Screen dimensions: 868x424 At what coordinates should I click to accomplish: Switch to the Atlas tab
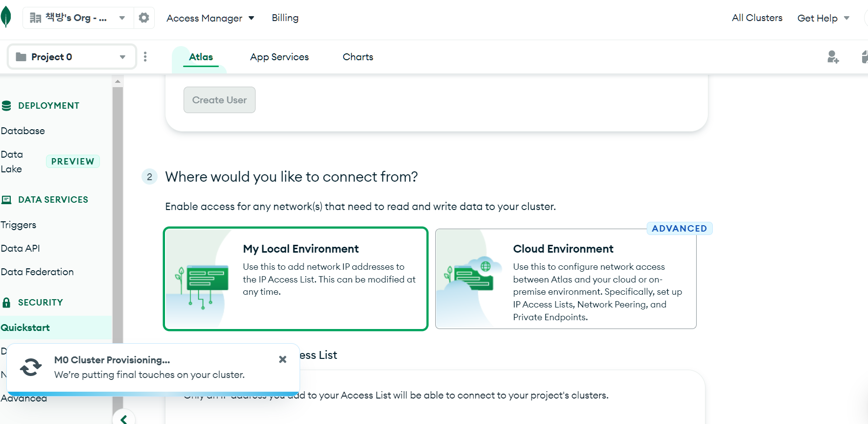click(201, 57)
